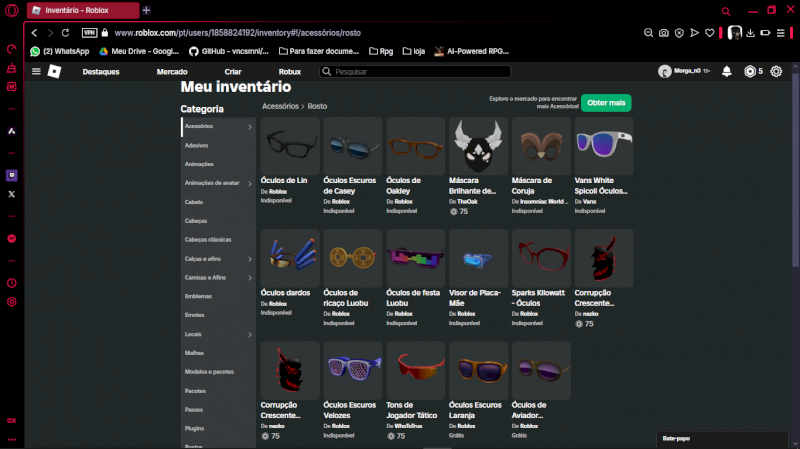Image resolution: width=800 pixels, height=449 pixels.
Task: Open the Destaques menu
Action: click(x=101, y=72)
